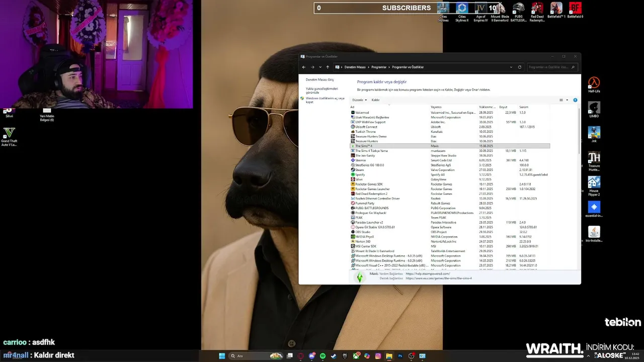The height and width of the screenshot is (362, 644).
Task: Open recent locations dropdown arrow
Action: click(x=320, y=67)
